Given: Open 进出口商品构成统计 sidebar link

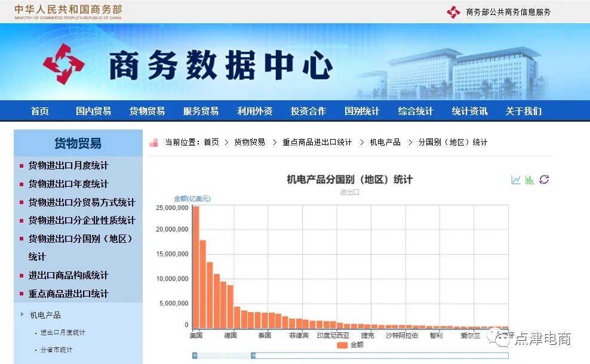Looking at the screenshot, I should tap(69, 275).
